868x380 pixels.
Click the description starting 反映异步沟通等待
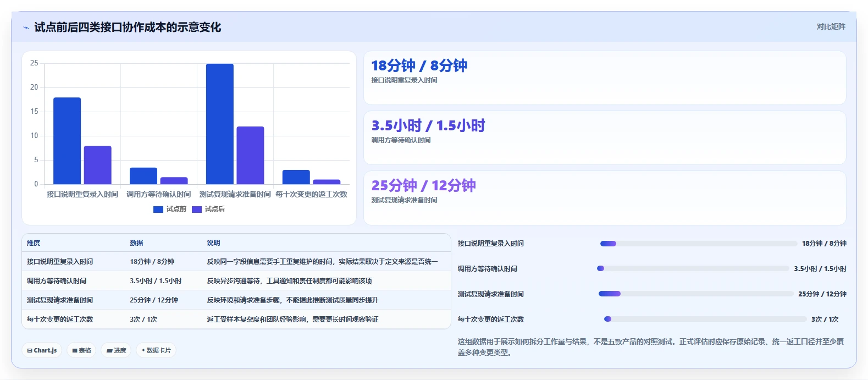[289, 281]
